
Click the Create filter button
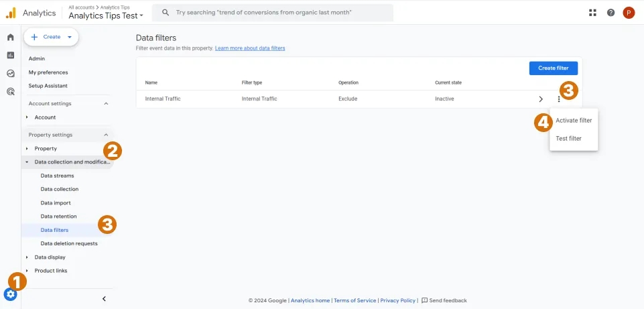pos(554,68)
